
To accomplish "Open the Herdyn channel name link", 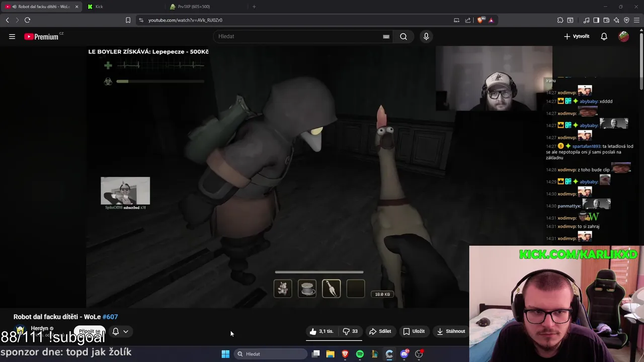I will [x=39, y=328].
